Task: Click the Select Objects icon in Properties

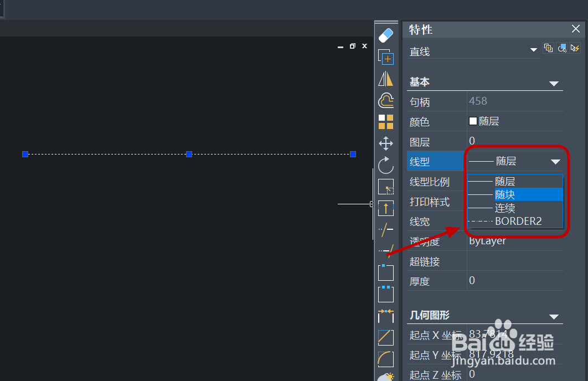Action: pos(562,48)
